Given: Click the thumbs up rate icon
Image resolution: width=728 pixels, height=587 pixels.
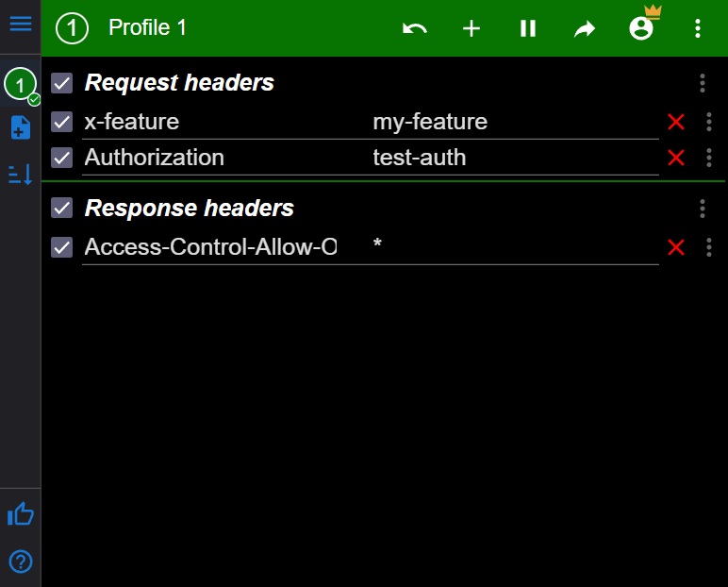Looking at the screenshot, I should pyautogui.click(x=21, y=514).
